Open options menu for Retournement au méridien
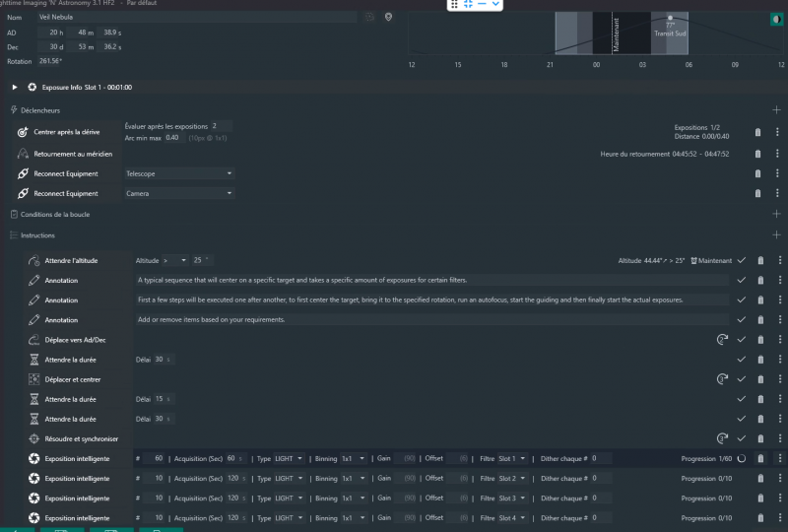Screen dimensions: 788x532 (x=777, y=154)
